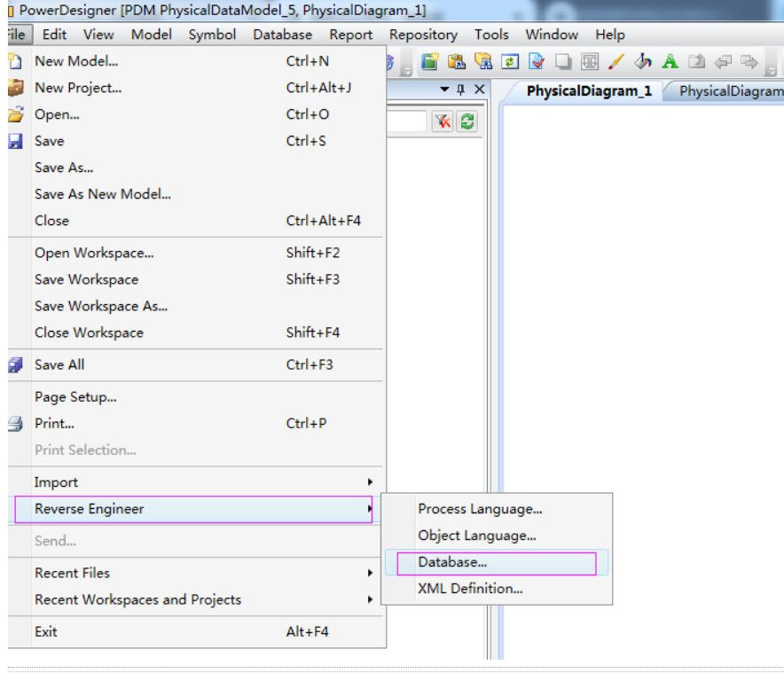Open the Window menu

(552, 35)
